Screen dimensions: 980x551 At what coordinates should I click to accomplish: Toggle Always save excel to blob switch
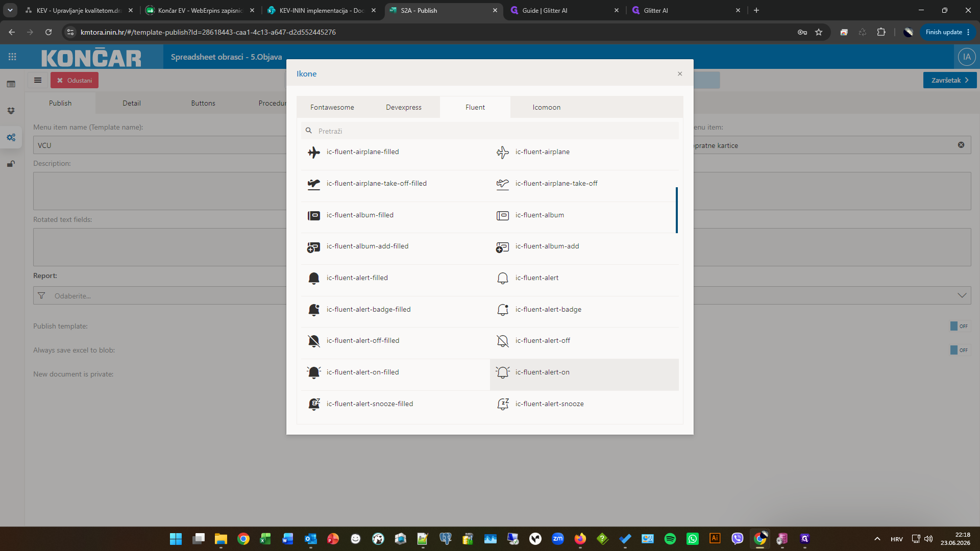pos(960,350)
